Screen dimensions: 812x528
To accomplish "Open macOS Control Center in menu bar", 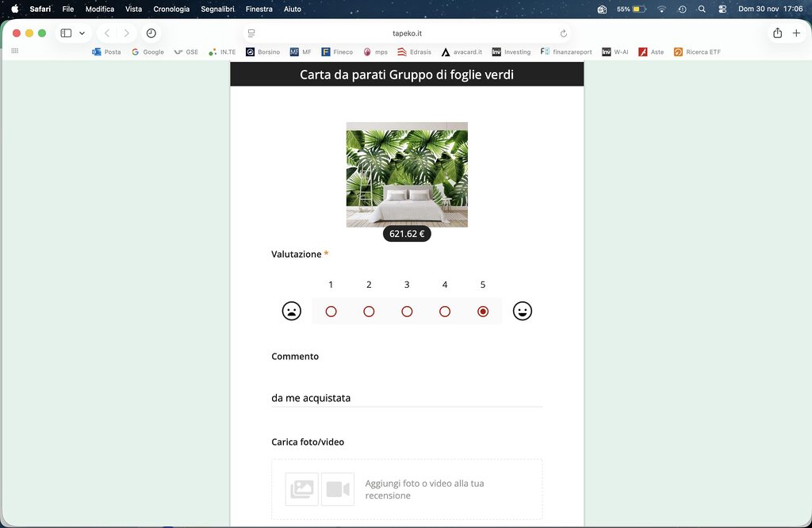I will point(722,9).
